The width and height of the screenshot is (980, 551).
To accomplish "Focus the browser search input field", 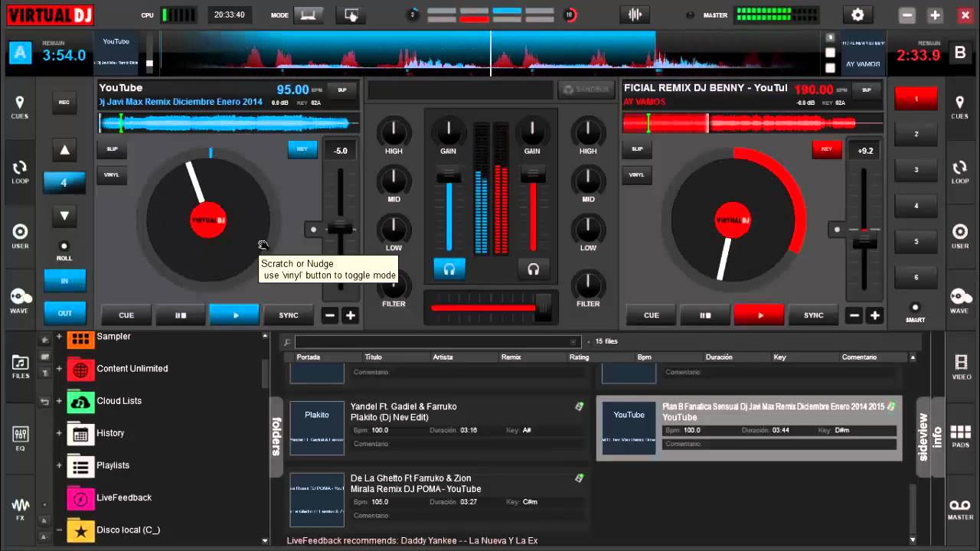I will point(437,342).
